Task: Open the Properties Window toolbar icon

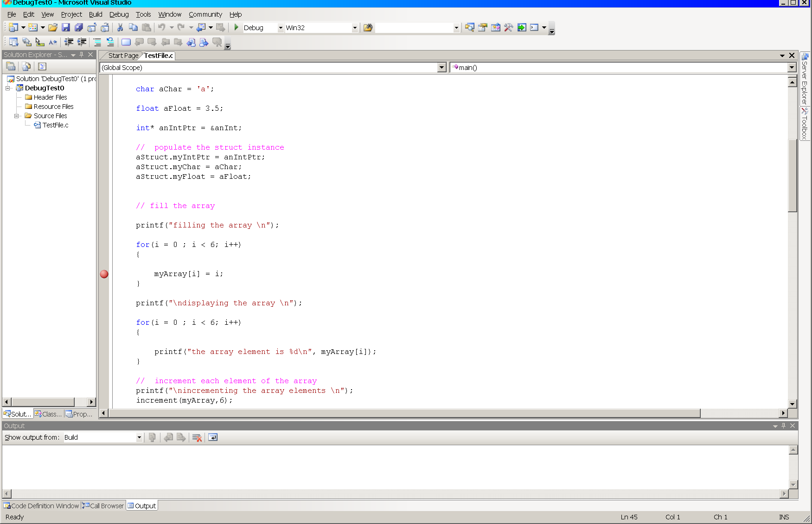Action: 483,28
